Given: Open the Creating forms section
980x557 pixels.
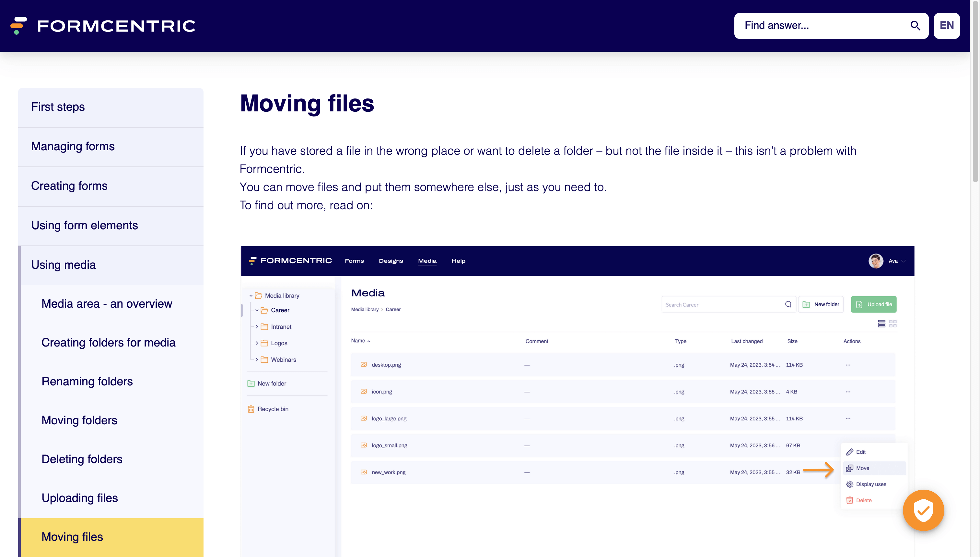Looking at the screenshot, I should pos(111,186).
